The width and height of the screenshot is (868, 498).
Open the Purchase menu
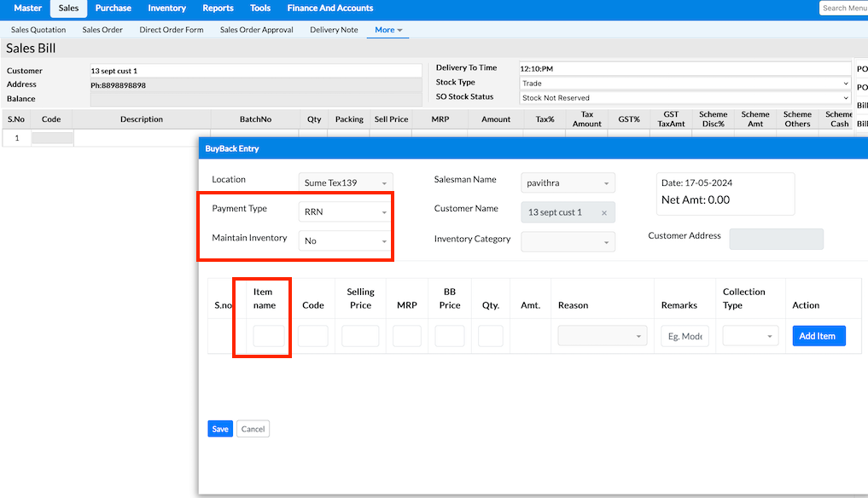[x=114, y=9]
